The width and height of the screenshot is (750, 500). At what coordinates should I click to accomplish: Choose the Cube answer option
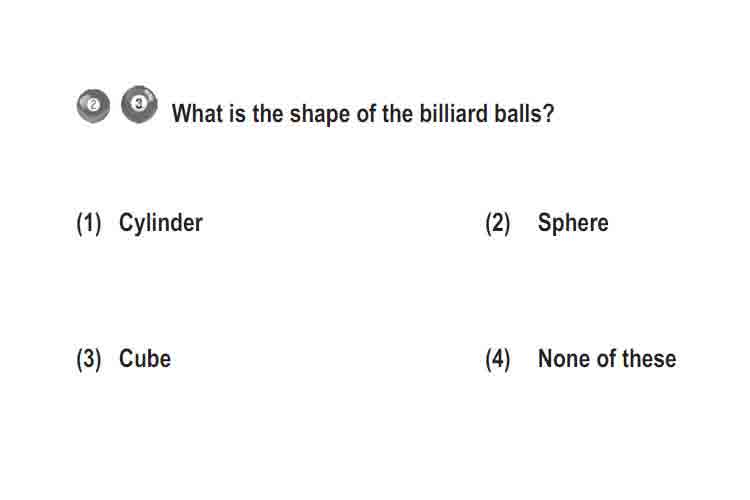(145, 359)
